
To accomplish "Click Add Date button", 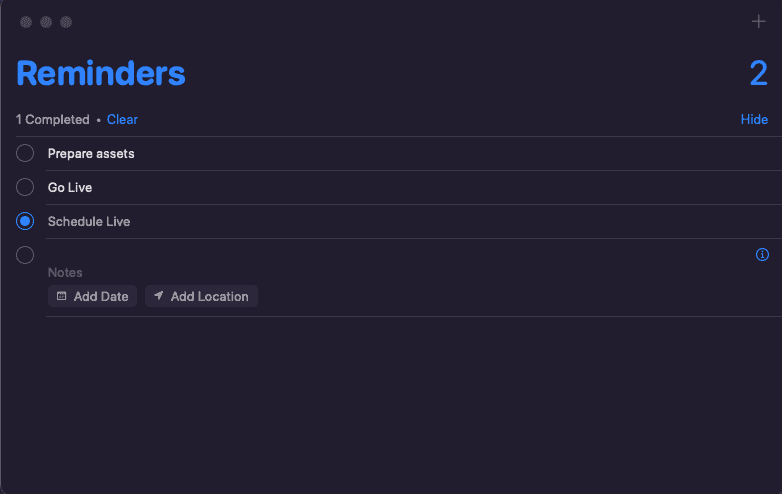I will tap(92, 296).
